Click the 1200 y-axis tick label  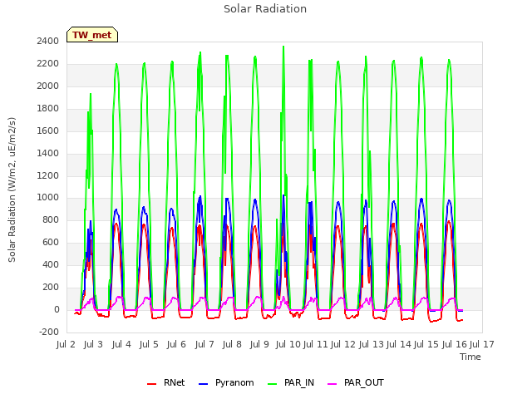click(48, 175)
